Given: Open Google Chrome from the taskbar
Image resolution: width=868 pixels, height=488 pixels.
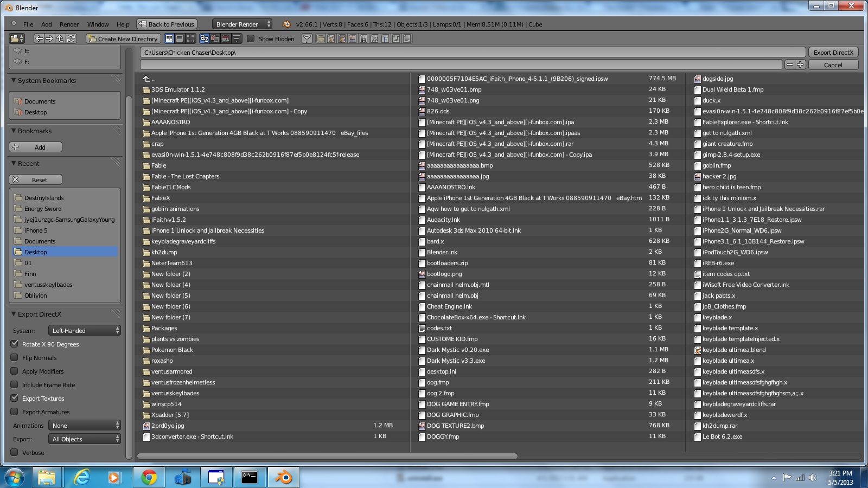Looking at the screenshot, I should pos(149,477).
